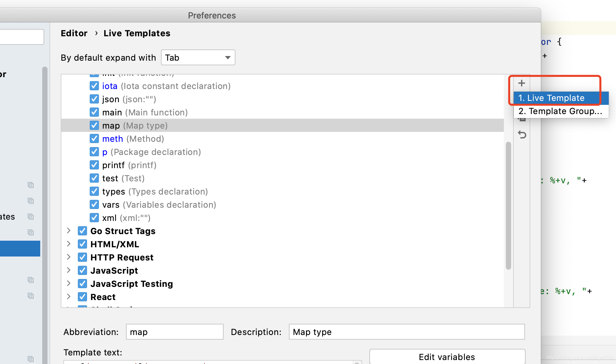The width and height of the screenshot is (616, 364).
Task: Toggle the vars template checkbox
Action: coord(94,204)
